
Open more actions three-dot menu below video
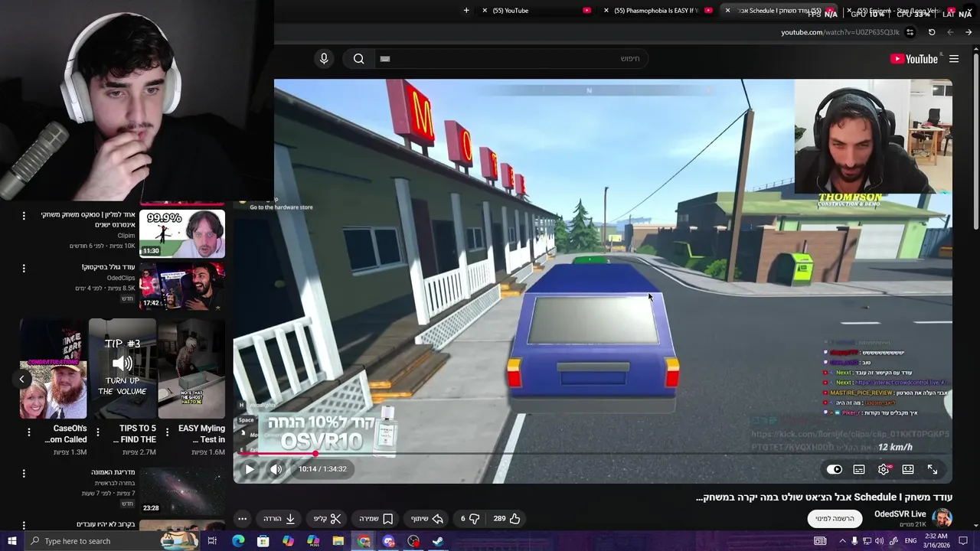click(x=242, y=519)
